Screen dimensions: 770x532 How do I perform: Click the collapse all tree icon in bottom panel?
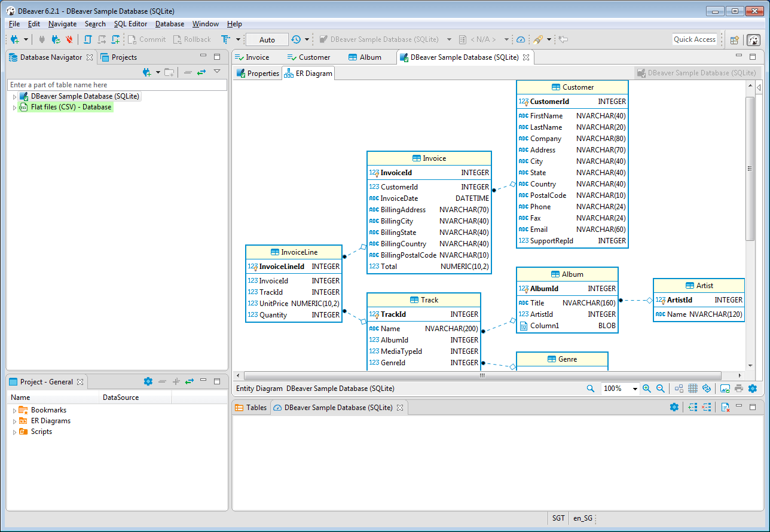click(x=706, y=407)
